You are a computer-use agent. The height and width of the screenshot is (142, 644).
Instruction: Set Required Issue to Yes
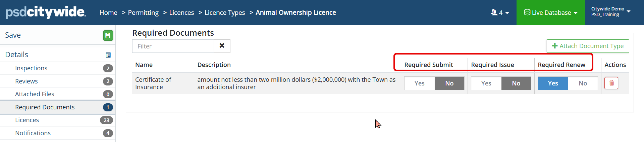click(x=486, y=83)
